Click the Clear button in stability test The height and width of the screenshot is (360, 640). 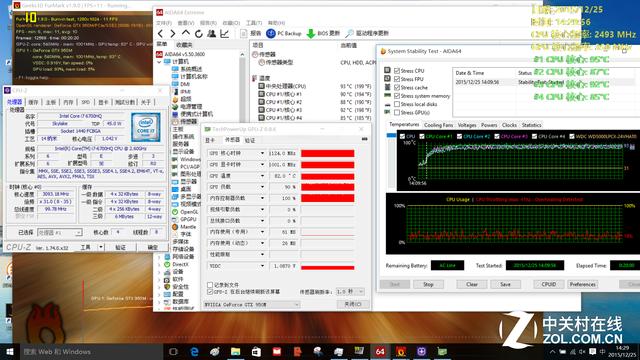(x=472, y=284)
